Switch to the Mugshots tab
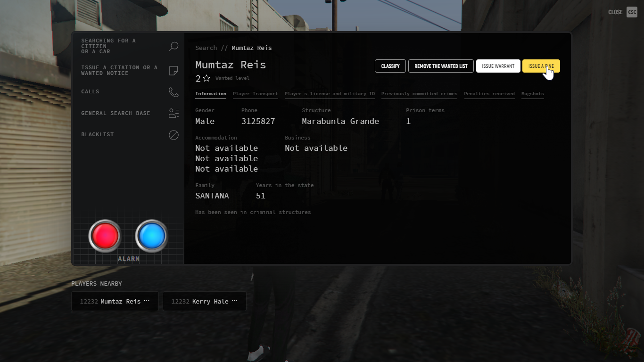Viewport: 644px width, 362px height. pos(533,94)
